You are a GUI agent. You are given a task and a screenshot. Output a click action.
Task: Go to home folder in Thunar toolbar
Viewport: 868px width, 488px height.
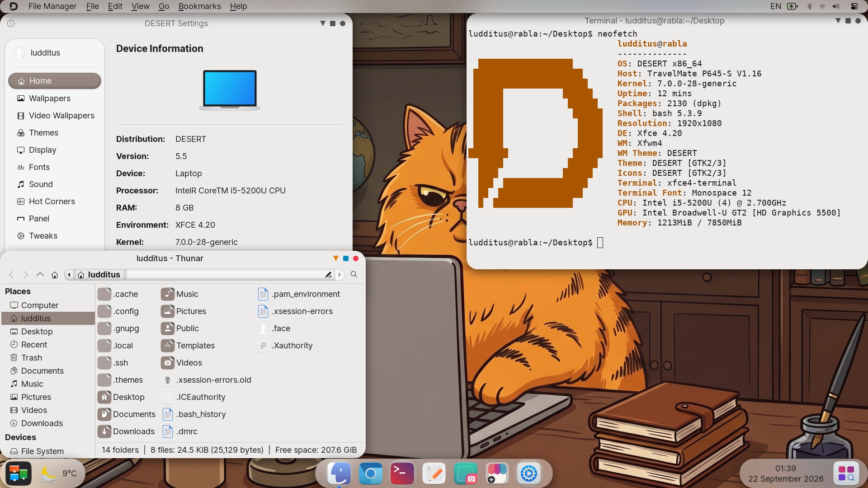pyautogui.click(x=55, y=275)
